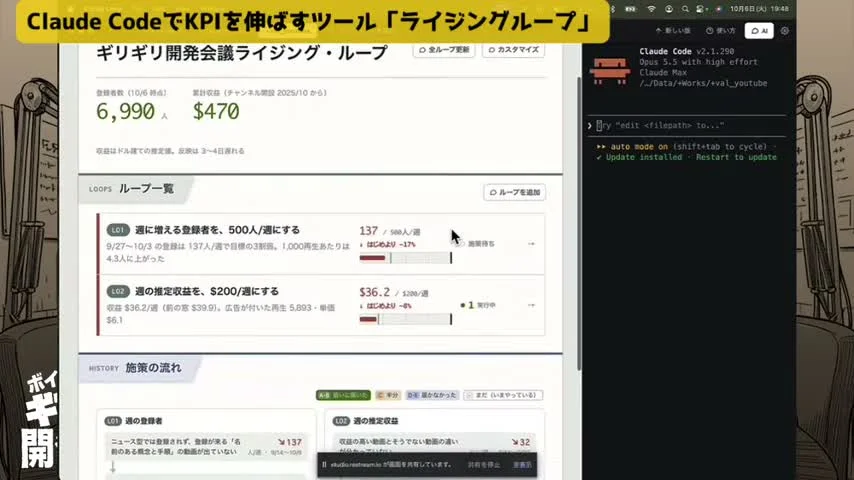Click the ループ一覧 section heading
854x480 pixels.
[146, 189]
